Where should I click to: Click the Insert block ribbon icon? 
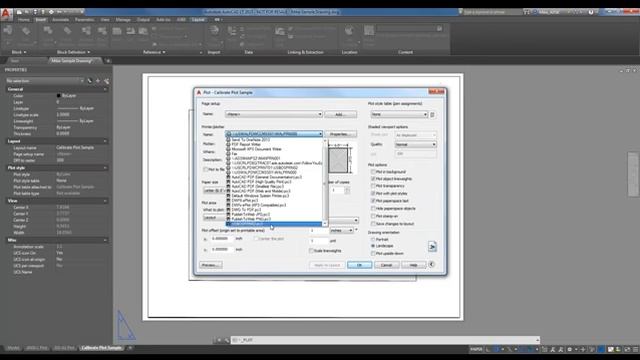tap(8, 31)
